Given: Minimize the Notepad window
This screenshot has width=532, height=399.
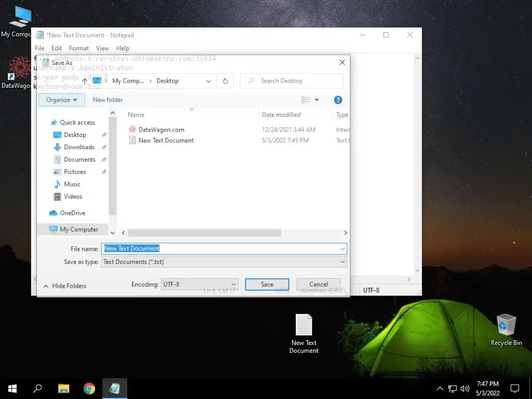Looking at the screenshot, I should point(362,35).
